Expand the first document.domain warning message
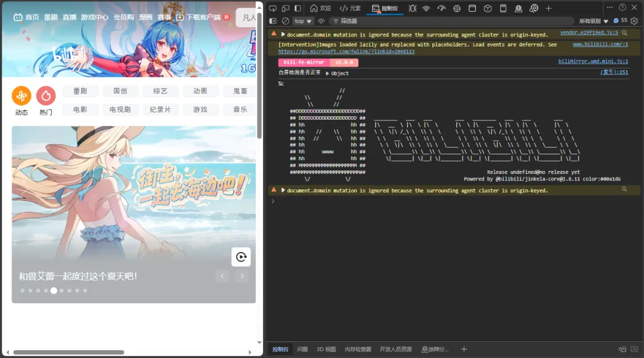The image size is (644, 358). (283, 35)
